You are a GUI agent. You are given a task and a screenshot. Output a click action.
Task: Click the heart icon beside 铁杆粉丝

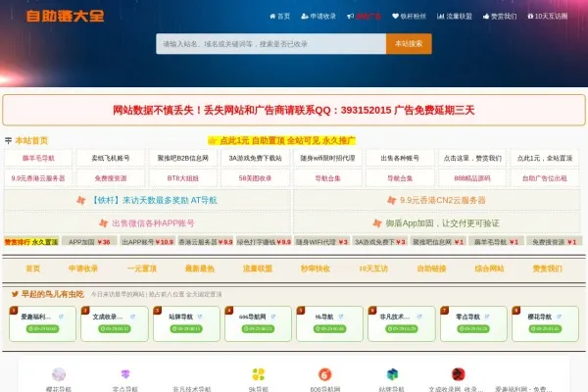395,16
